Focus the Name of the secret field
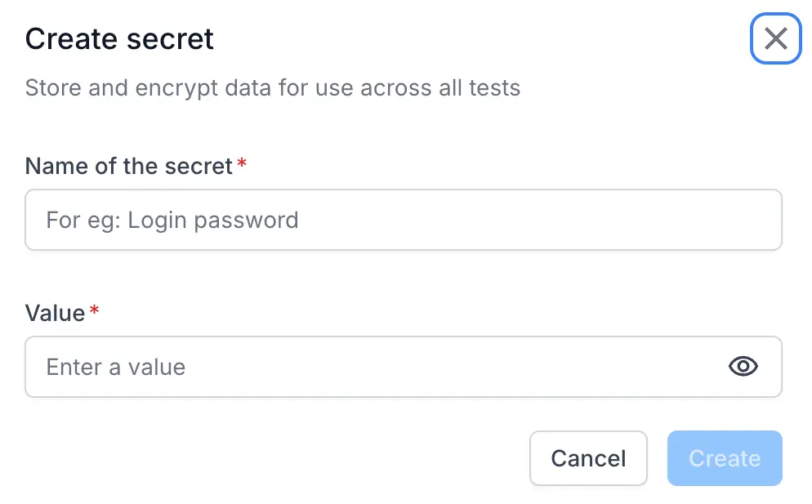Screen dimensions: 812x504 pyautogui.click(x=403, y=220)
